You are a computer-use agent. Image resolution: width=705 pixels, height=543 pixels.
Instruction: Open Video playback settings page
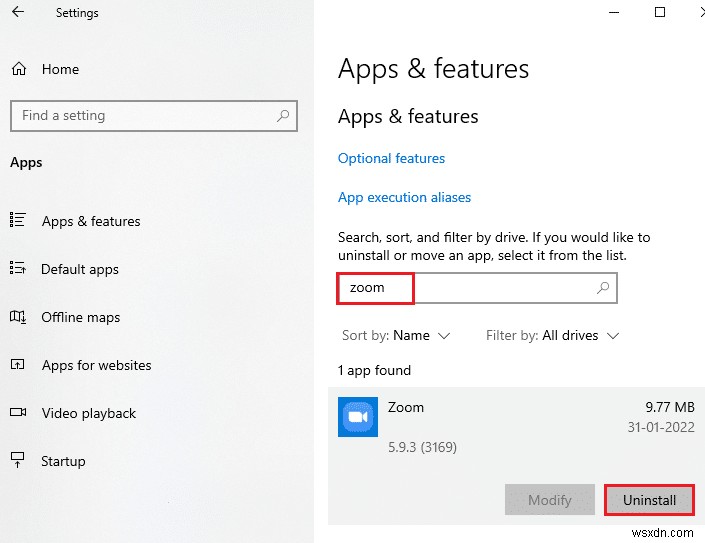click(89, 414)
